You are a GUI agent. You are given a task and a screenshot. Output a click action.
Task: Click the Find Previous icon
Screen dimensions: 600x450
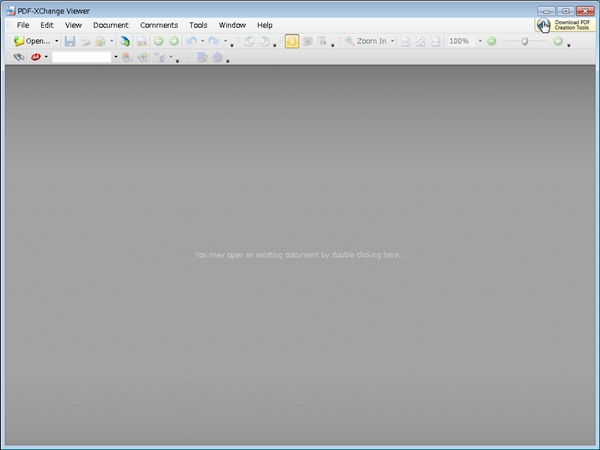pyautogui.click(x=127, y=57)
